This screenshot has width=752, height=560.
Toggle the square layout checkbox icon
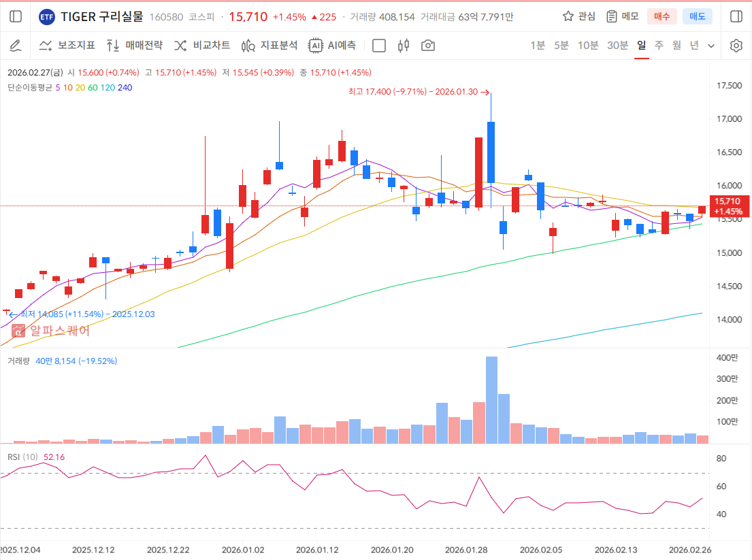379,46
